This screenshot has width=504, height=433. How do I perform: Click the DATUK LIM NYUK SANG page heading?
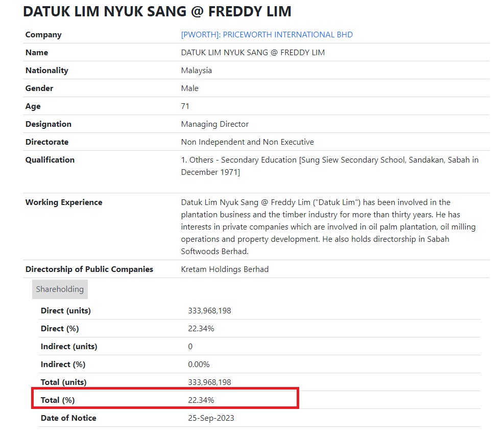157,11
